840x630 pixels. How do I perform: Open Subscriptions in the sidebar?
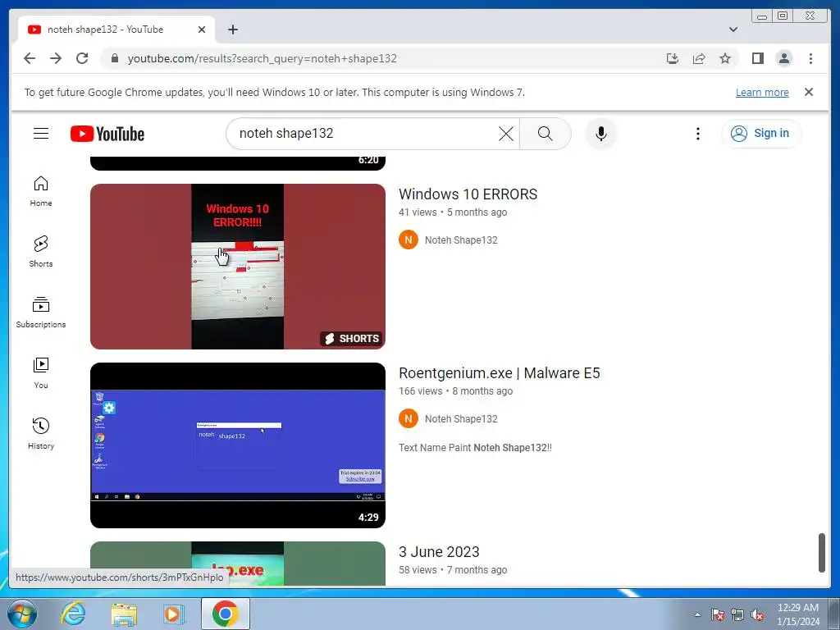click(x=41, y=313)
